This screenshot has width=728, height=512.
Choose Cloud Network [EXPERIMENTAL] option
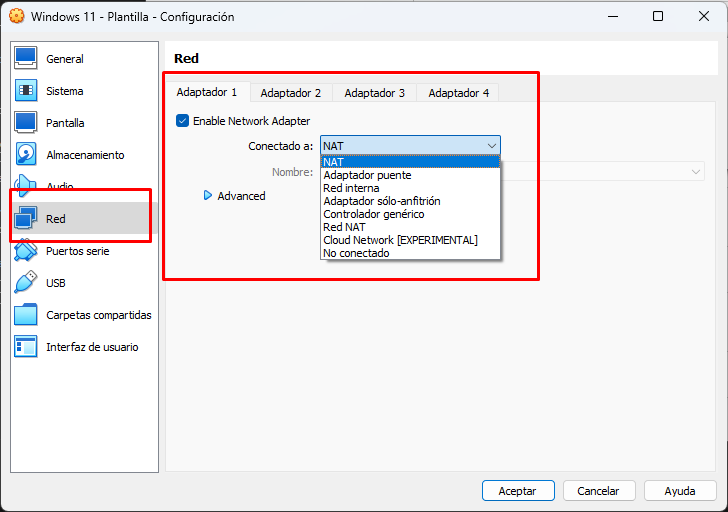pos(410,240)
